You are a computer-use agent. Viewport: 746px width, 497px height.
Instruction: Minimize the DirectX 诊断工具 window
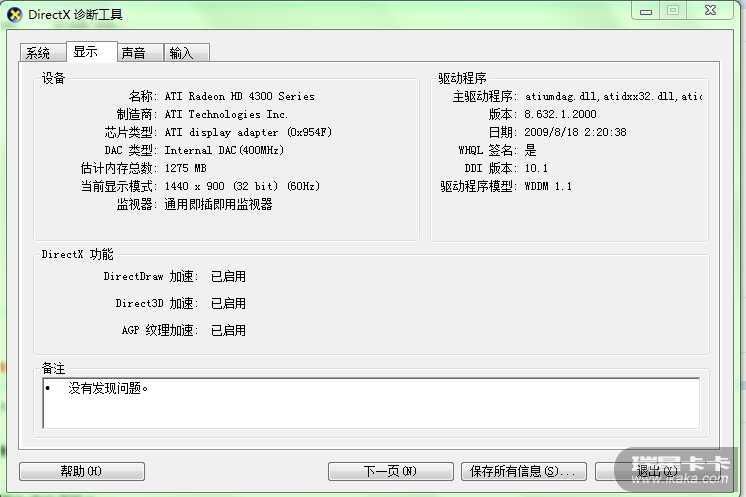(646, 11)
